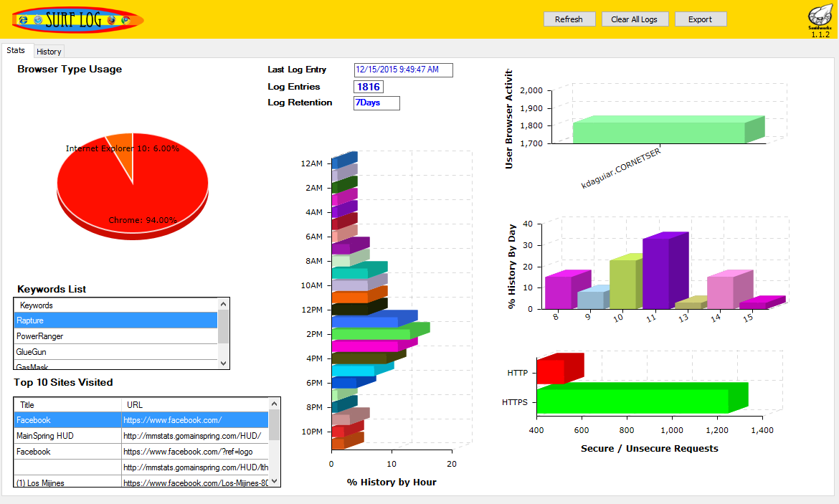Click the Last Log Entry date field
The image size is (839, 504).
(403, 70)
